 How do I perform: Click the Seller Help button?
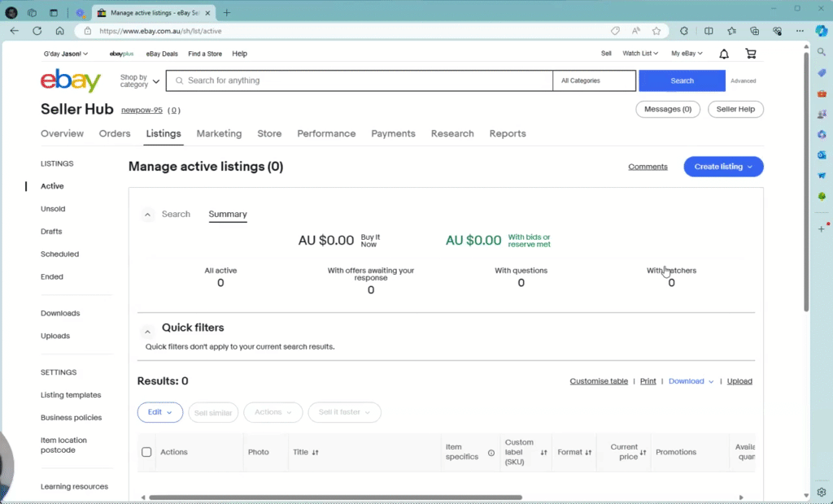coord(735,109)
